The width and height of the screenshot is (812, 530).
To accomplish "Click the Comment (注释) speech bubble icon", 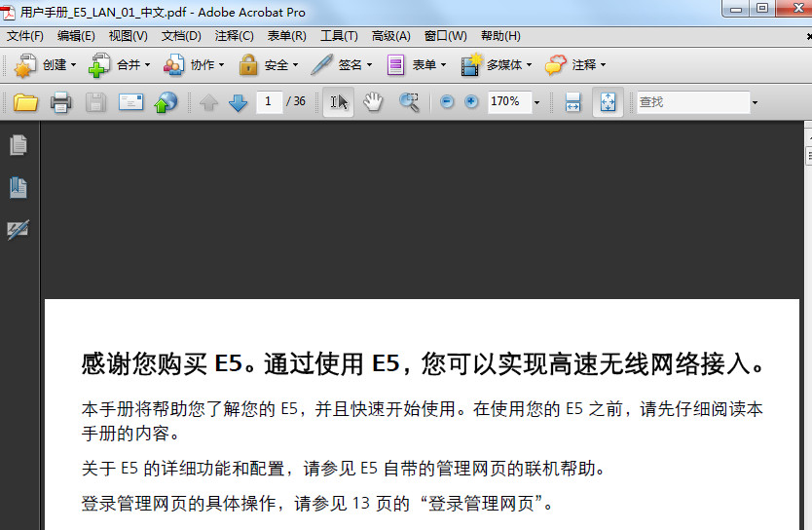I will click(x=555, y=65).
